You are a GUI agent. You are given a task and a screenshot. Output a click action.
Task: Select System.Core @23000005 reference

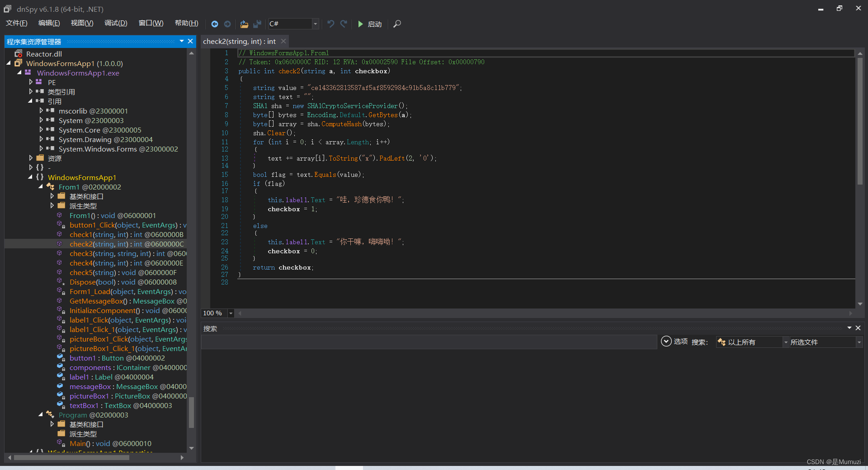[100, 130]
